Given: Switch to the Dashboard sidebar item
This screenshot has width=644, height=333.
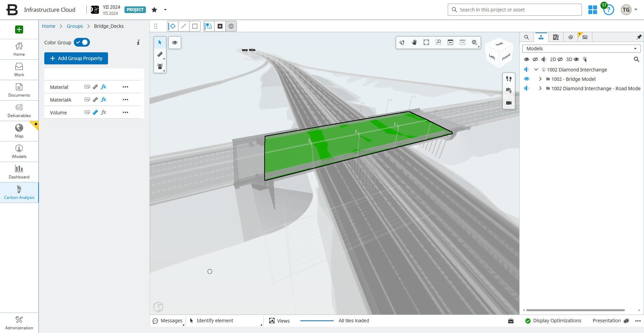Looking at the screenshot, I should coord(19,172).
